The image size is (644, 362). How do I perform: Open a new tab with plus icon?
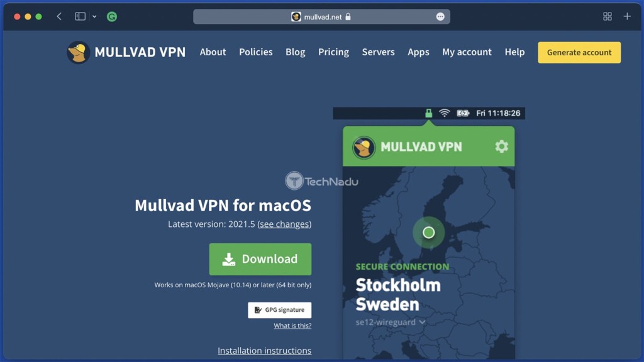[x=627, y=16]
